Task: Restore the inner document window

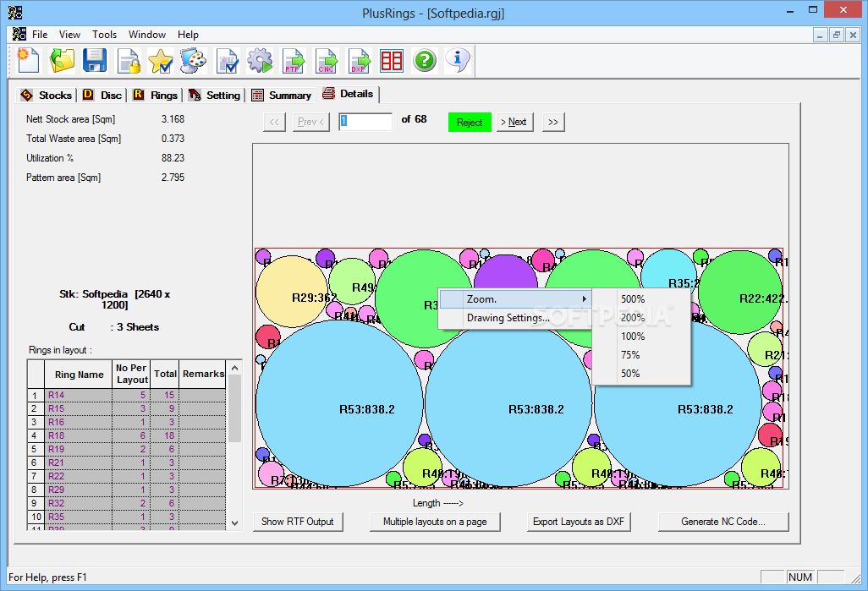Action: [837, 35]
